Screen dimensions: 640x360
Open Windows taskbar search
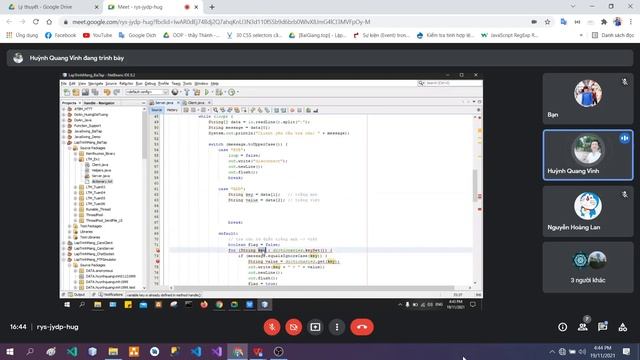pyautogui.click(x=30, y=351)
